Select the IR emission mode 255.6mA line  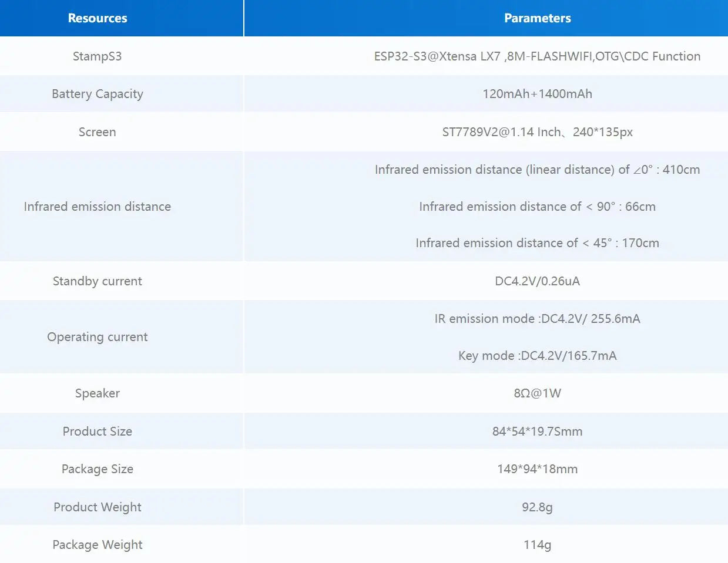click(x=537, y=319)
